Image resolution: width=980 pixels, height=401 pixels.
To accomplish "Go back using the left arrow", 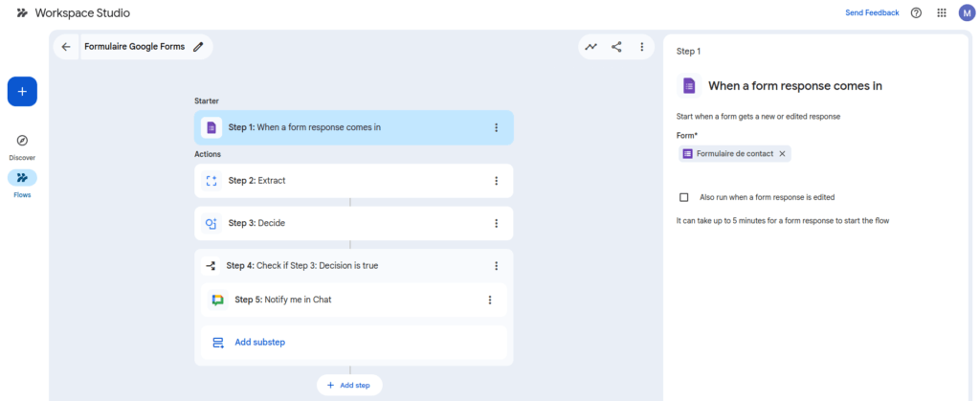I will 66,47.
